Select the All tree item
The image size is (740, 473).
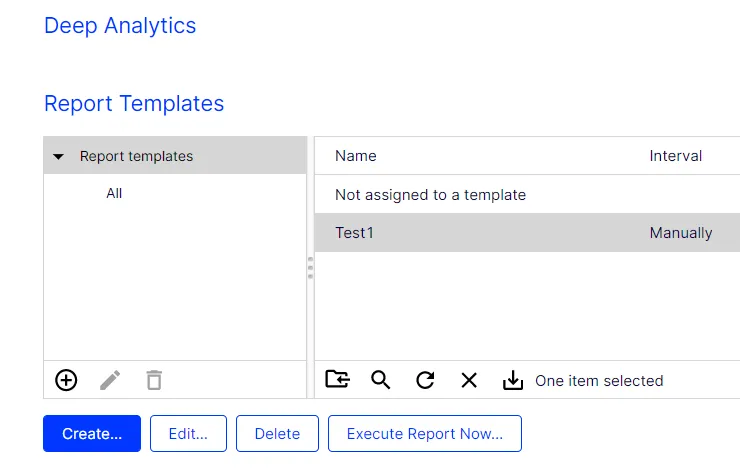point(114,193)
